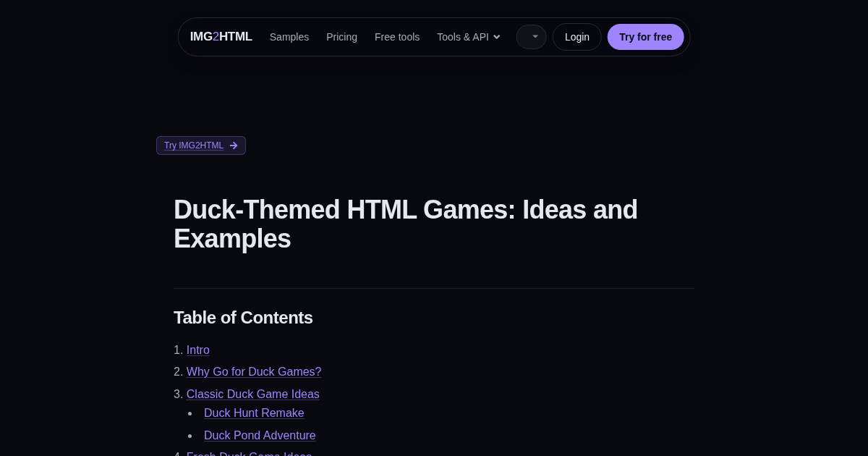Open the Duck Hunt Remake link

(x=254, y=413)
